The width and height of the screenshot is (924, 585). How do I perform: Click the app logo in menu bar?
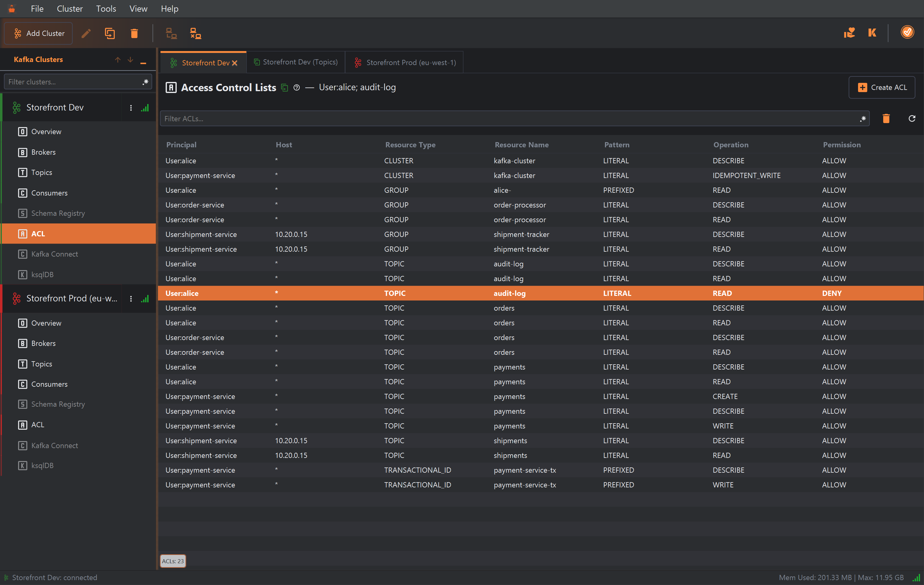coord(12,9)
